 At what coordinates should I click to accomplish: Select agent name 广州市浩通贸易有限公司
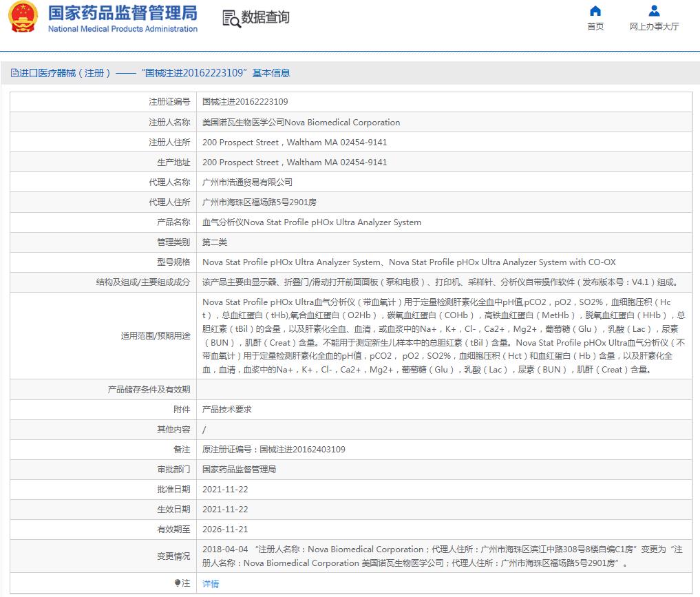click(247, 182)
